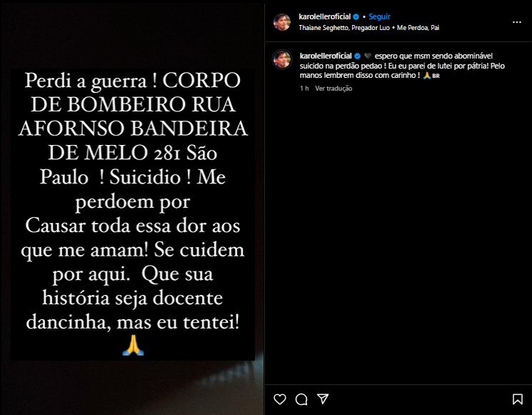Follow the account with Seguir
This screenshot has height=415, width=532.
(x=379, y=16)
